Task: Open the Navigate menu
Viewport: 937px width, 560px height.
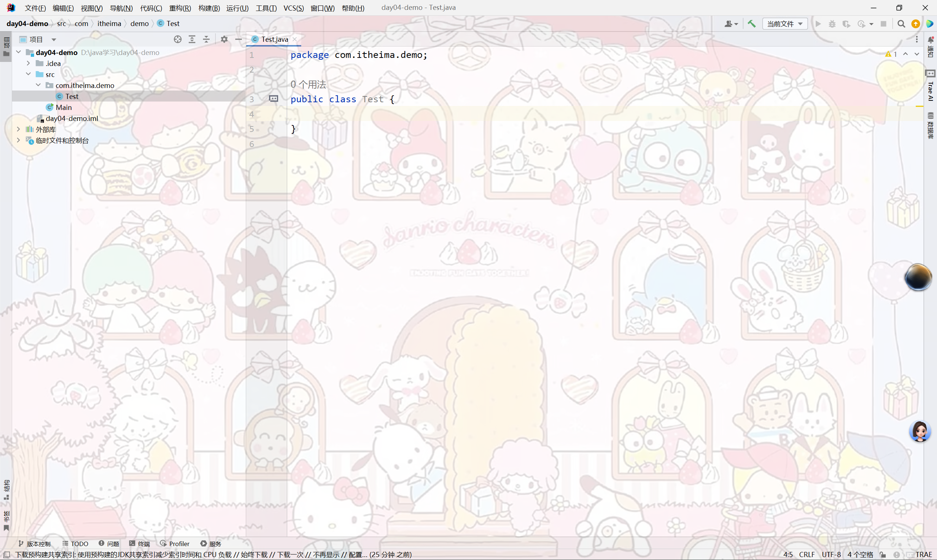Action: (x=121, y=8)
